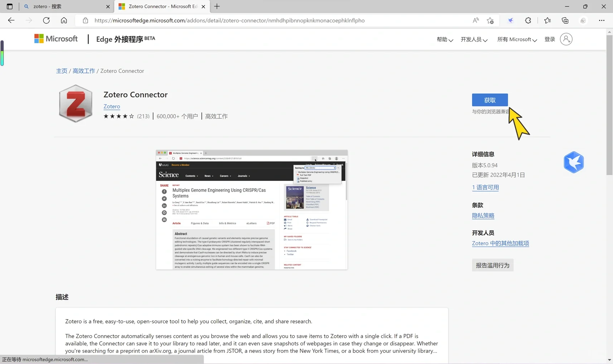Click the 版本5.0.94 version text
This screenshot has height=364, width=613.
click(485, 165)
